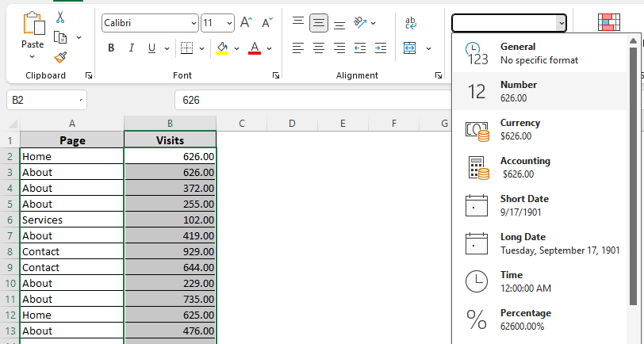Open the Calibri font name dropdown
The width and height of the screenshot is (644, 344).
[151, 23]
